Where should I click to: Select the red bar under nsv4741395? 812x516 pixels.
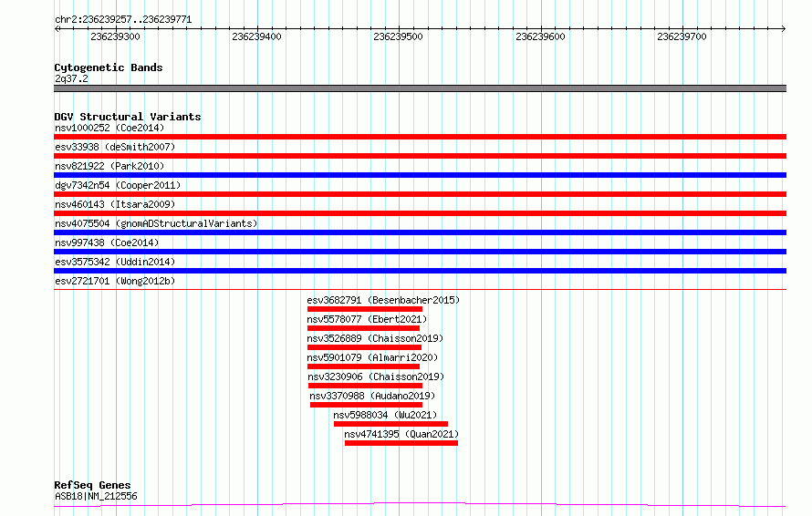401,443
